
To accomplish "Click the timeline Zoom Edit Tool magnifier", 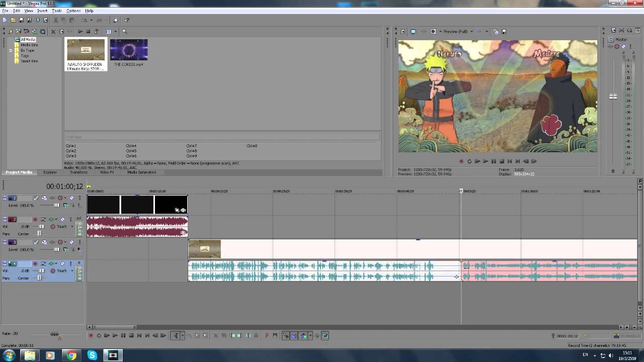I will point(205,335).
